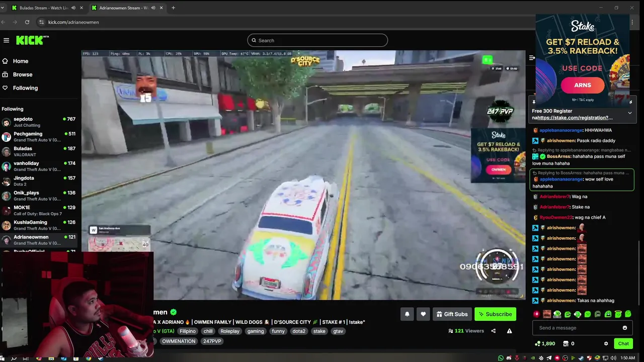Open Steam icon in system tray
The image size is (644, 362).
click(581, 358)
